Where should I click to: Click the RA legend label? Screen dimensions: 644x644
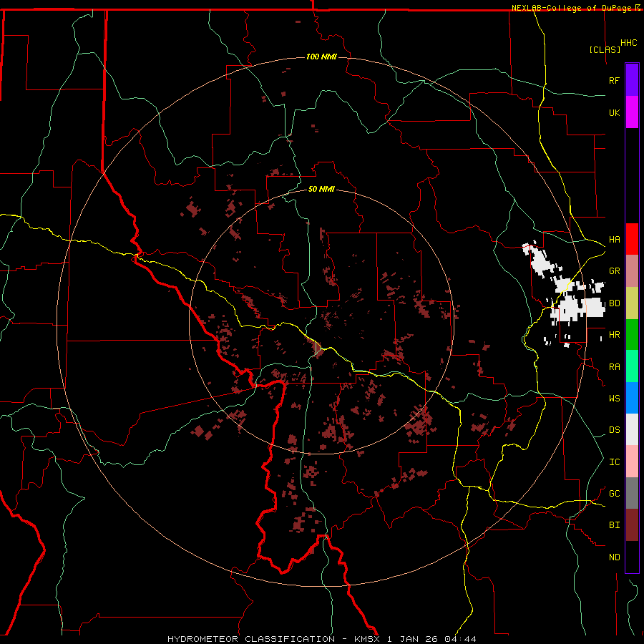point(614,367)
